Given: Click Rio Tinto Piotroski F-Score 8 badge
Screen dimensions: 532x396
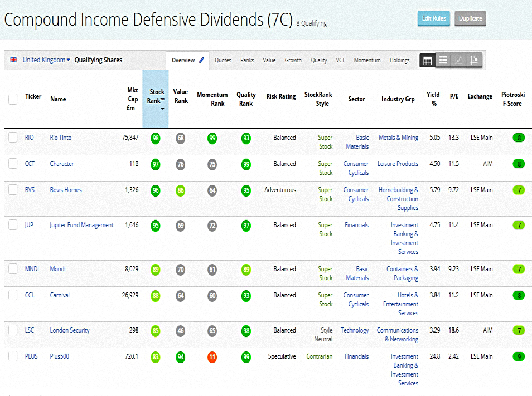Looking at the screenshot, I should coord(519,138).
